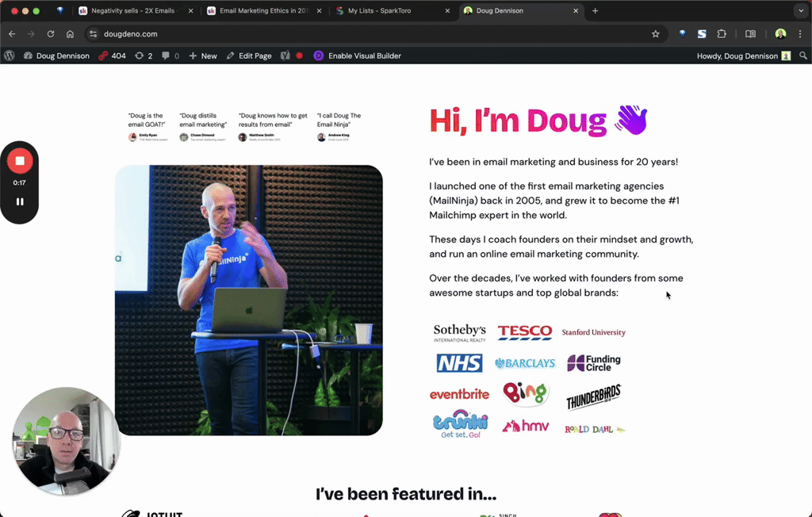
Task: Click the recording timer showing 0:17
Action: coord(20,182)
